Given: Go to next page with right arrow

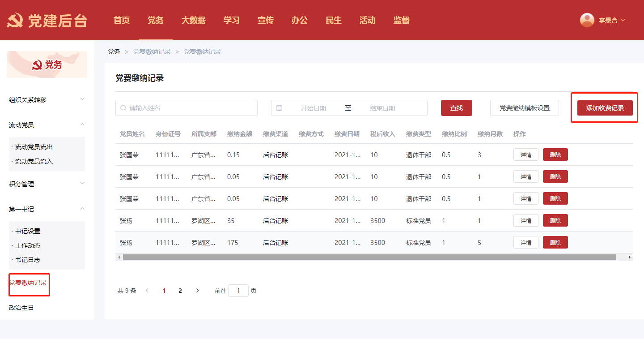Looking at the screenshot, I should 198,291.
